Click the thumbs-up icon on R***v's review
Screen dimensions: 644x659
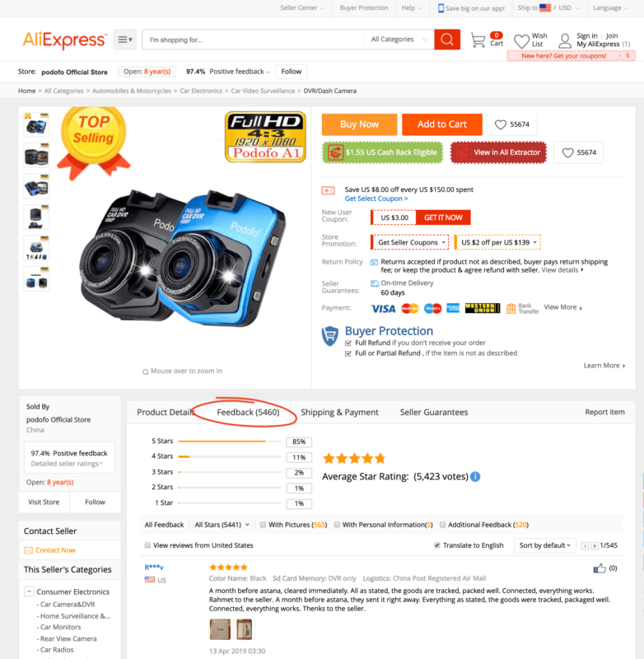(x=600, y=568)
